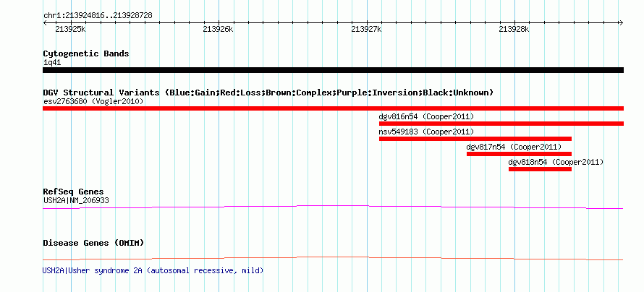Screen dimensions: 644x292
Task: Select the 1q41 band label
Action: coord(52,63)
